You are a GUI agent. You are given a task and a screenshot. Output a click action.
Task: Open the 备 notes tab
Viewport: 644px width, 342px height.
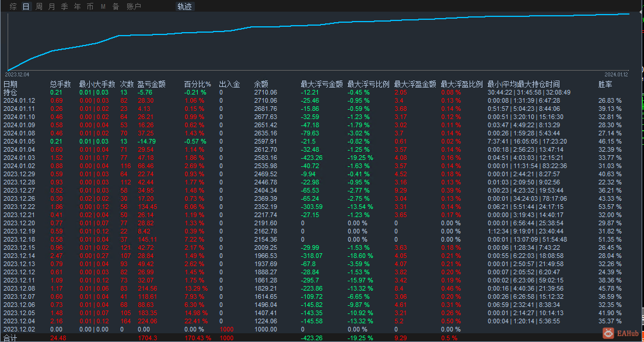coord(116,6)
